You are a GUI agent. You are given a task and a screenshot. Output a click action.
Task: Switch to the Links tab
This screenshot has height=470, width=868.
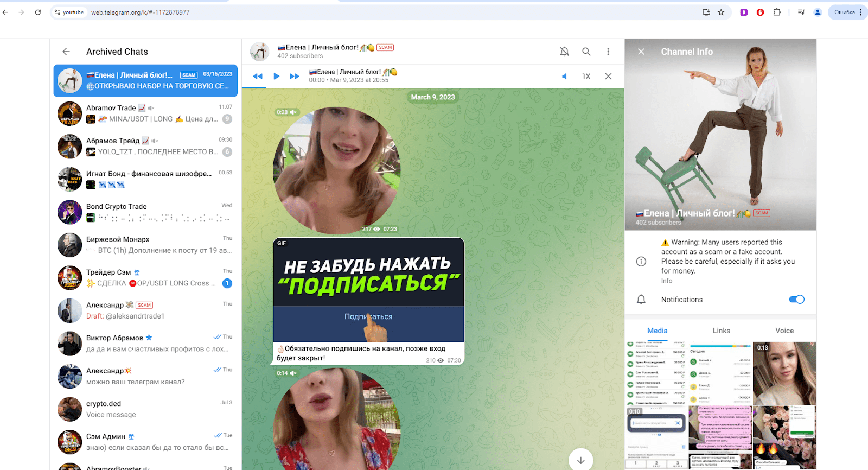click(x=721, y=331)
